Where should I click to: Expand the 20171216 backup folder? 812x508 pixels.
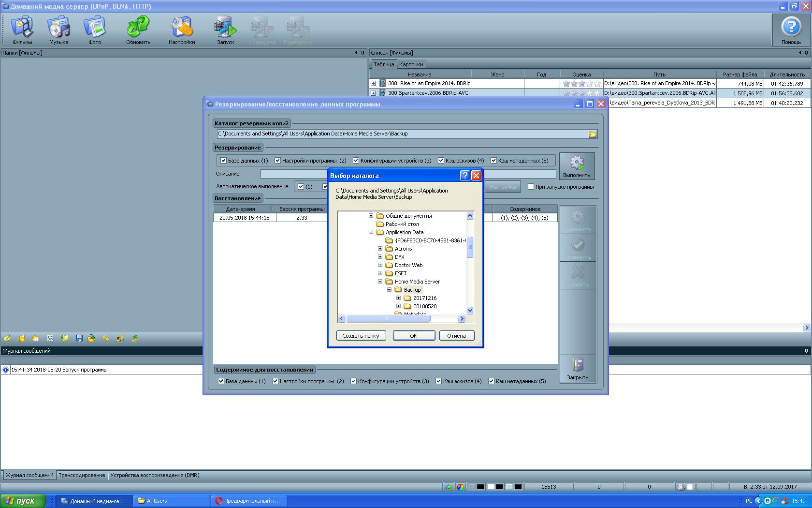(399, 298)
